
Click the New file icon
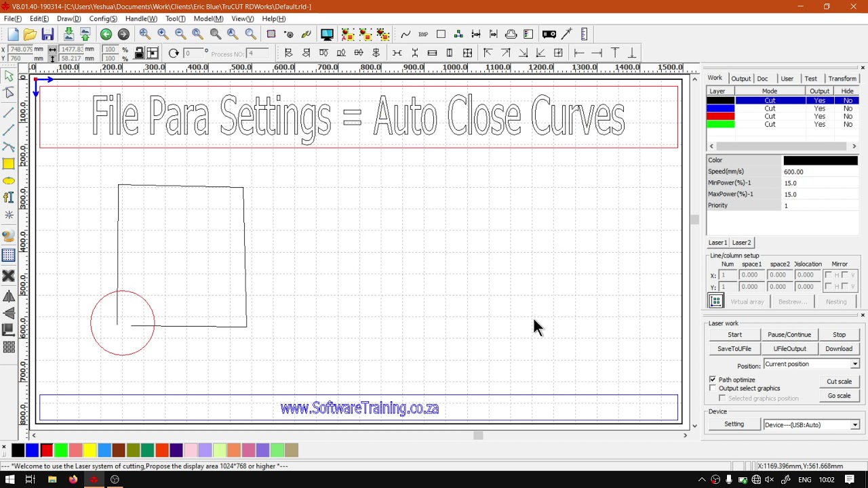pos(13,35)
